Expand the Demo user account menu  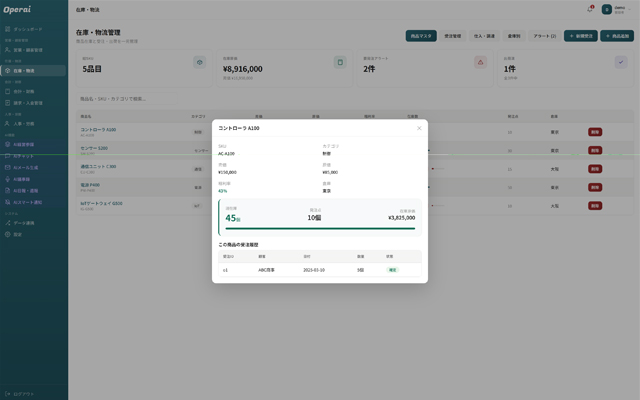[x=631, y=9]
